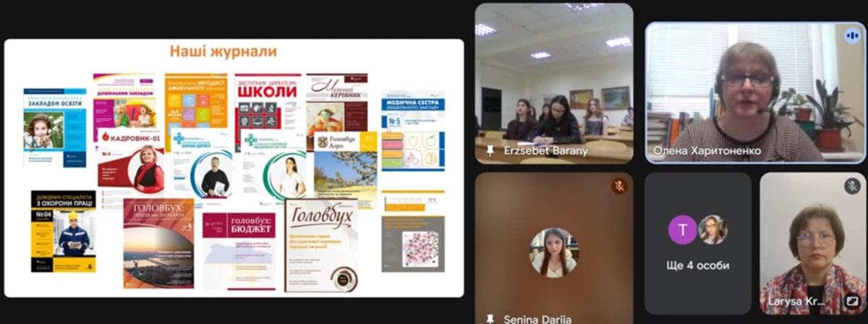This screenshot has width=868, height=324.
Task: Click the "З охорони праці" journal cover
Action: (63, 231)
